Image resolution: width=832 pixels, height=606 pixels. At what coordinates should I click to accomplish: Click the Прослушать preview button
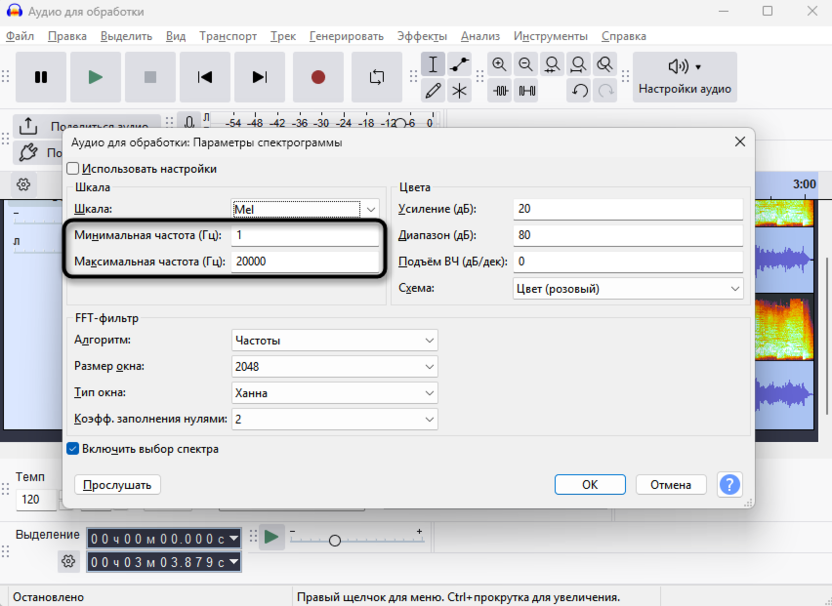117,485
